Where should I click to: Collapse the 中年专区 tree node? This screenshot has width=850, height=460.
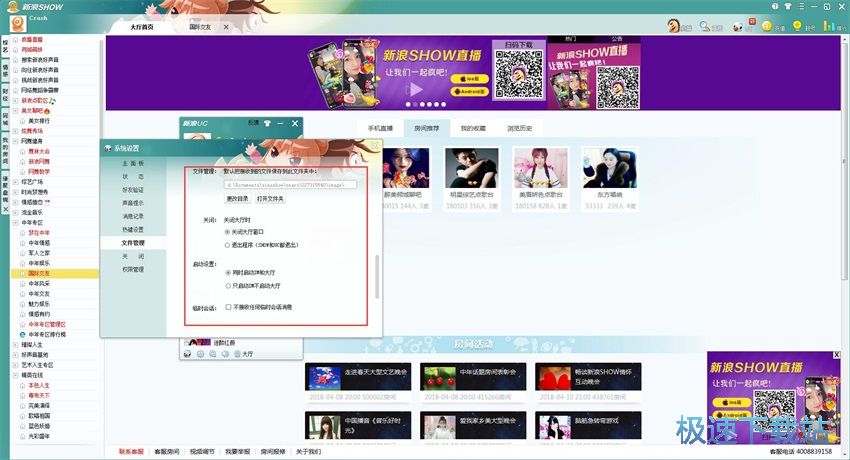pos(15,223)
